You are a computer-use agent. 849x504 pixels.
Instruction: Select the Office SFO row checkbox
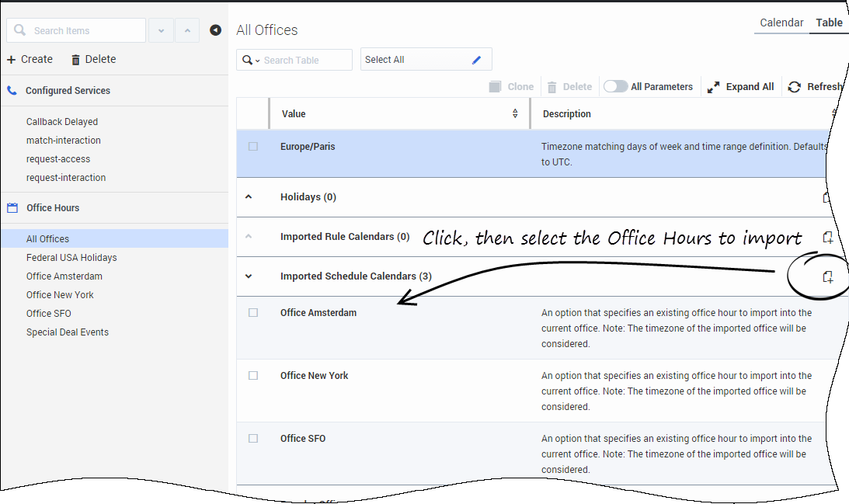(x=253, y=439)
